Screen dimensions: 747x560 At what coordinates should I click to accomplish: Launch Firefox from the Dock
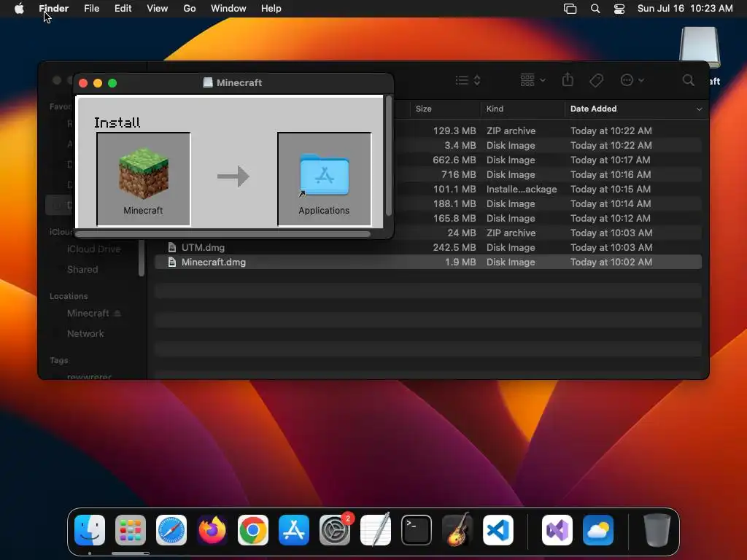click(212, 530)
